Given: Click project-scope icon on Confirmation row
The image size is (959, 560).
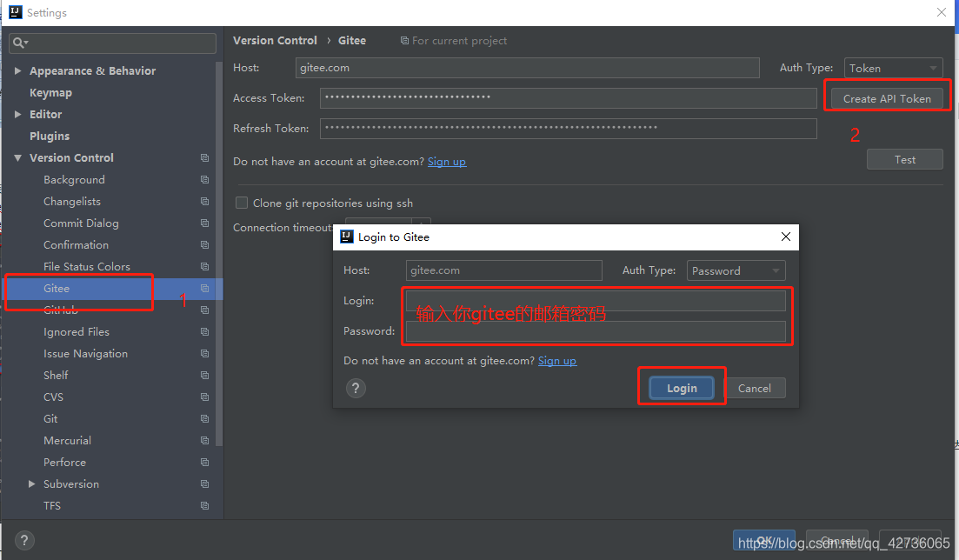Looking at the screenshot, I should [205, 245].
